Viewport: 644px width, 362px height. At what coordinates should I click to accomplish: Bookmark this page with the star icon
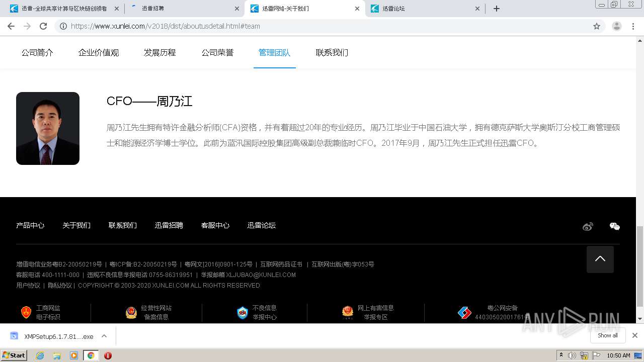click(597, 26)
